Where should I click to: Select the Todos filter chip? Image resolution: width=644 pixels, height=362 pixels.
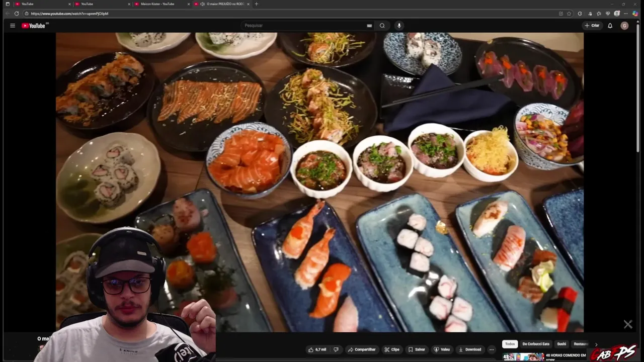[510, 344]
